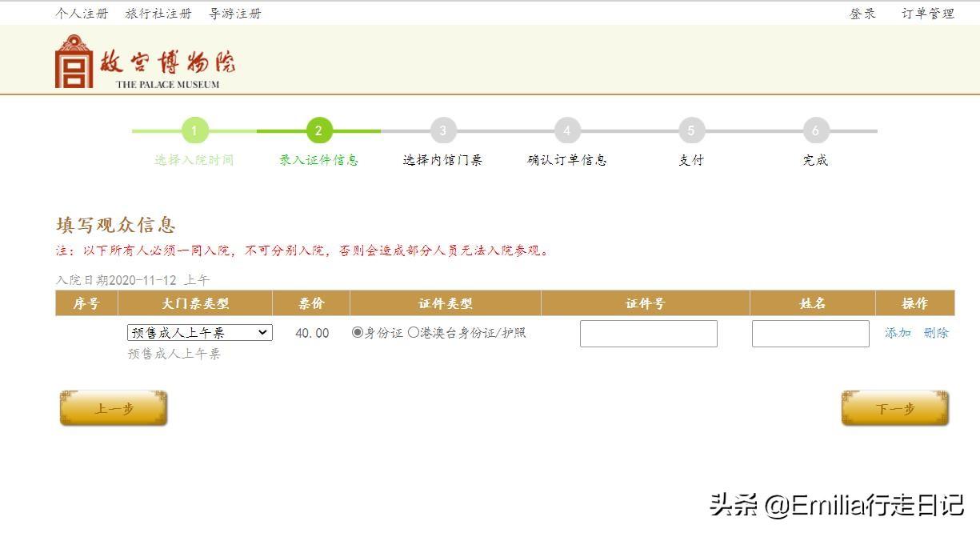Viewport: 980px width, 533px height.
Task: Open the 预售成人上午票 ticket type dropdown
Action: tap(198, 331)
